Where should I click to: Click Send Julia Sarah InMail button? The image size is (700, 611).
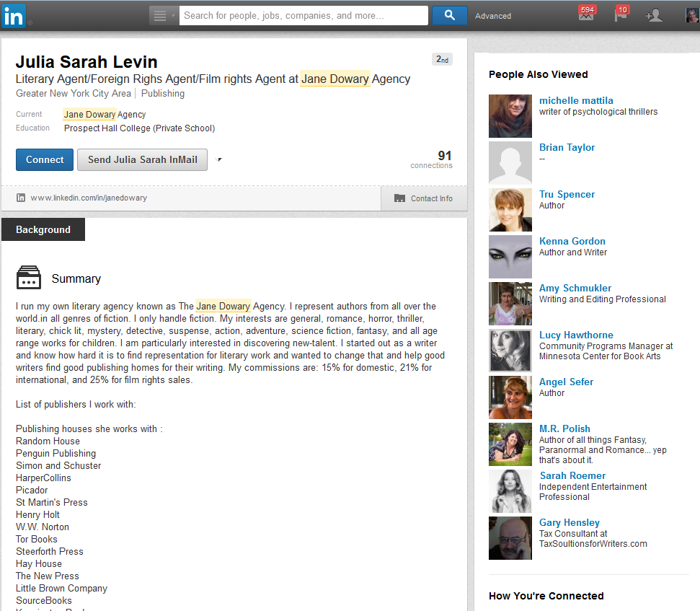pos(142,159)
